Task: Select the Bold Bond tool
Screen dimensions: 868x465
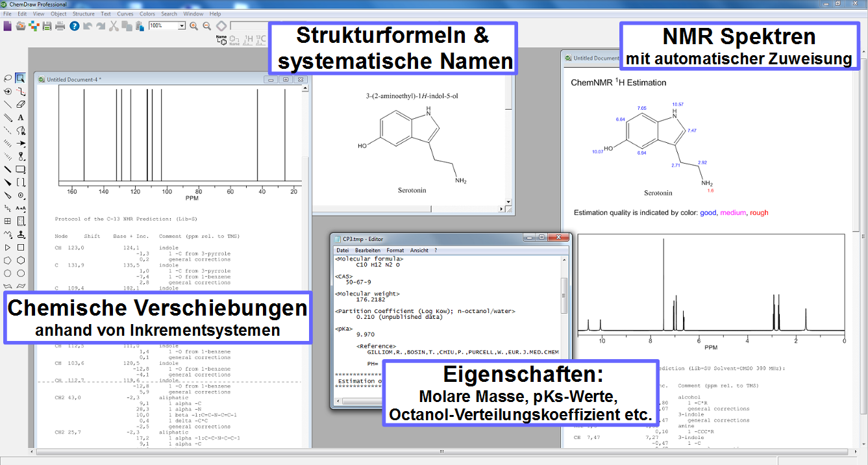Action: (x=8, y=170)
